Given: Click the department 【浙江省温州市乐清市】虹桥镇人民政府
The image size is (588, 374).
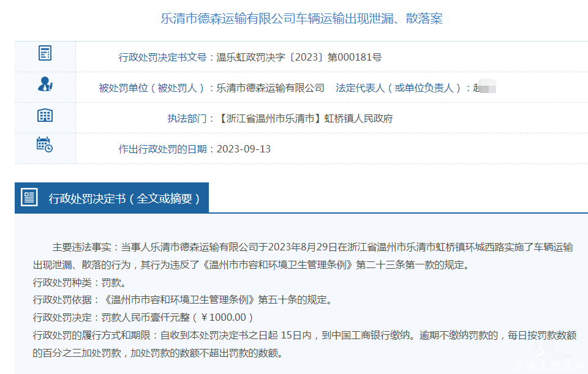Looking at the screenshot, I should tap(304, 119).
